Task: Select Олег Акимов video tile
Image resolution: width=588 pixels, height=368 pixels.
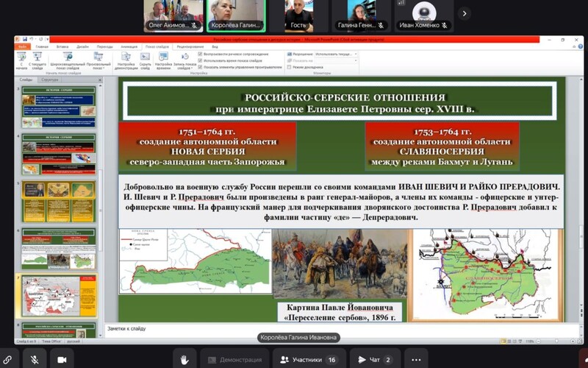Action: coord(173,15)
